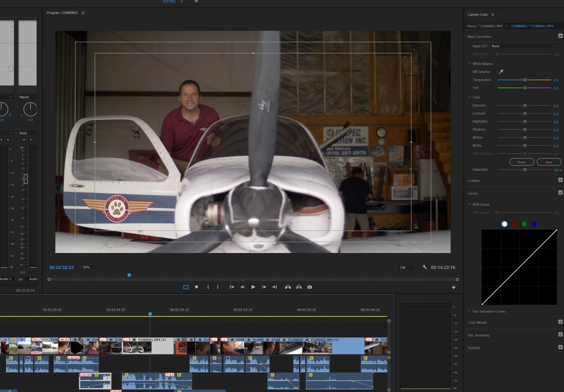Collapse the White Balance section

coord(469,63)
